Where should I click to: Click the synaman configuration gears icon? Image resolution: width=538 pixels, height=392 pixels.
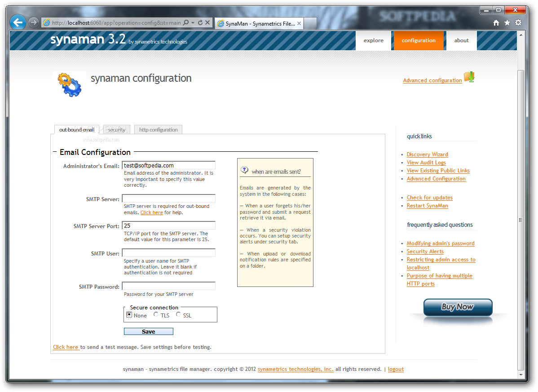point(70,85)
